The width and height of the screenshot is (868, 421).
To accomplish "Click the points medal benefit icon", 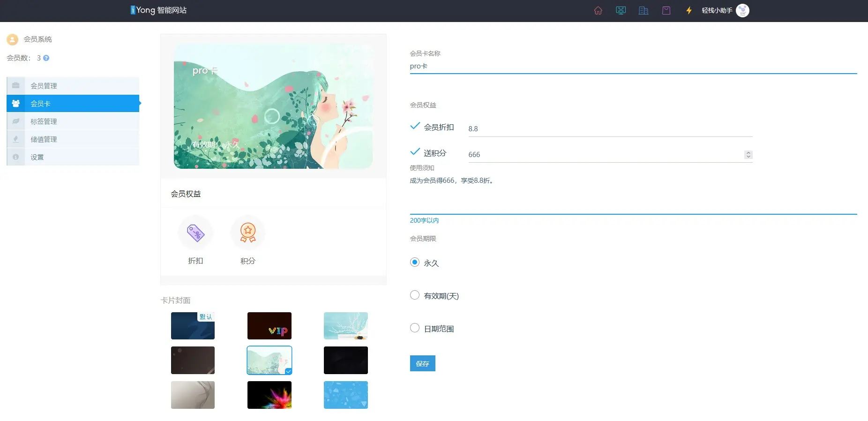I will click(x=248, y=233).
